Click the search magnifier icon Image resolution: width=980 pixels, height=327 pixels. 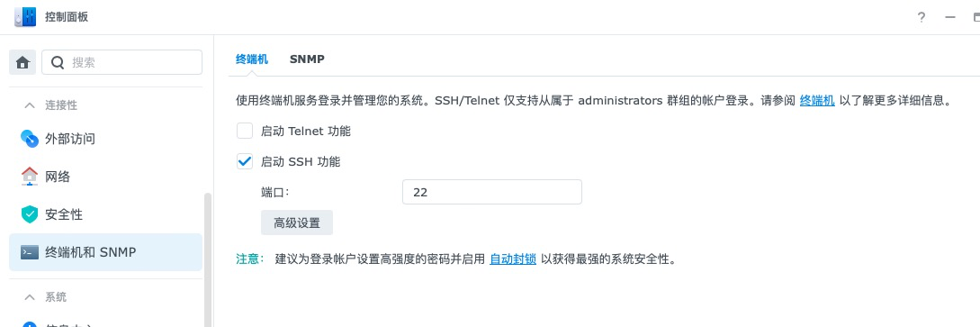(58, 62)
